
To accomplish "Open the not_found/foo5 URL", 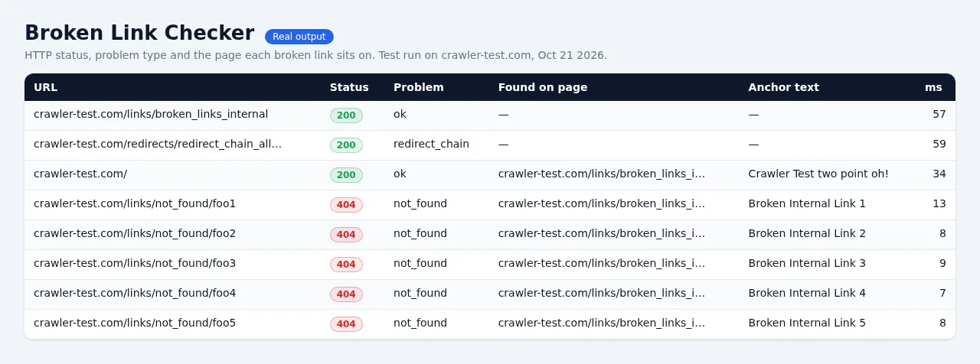I will point(135,323).
